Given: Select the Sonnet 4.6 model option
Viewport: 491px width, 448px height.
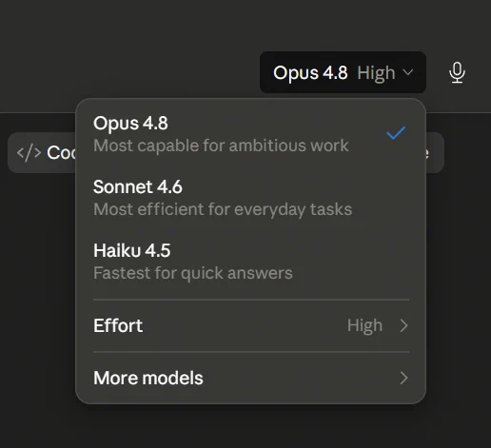Looking at the screenshot, I should [251, 198].
